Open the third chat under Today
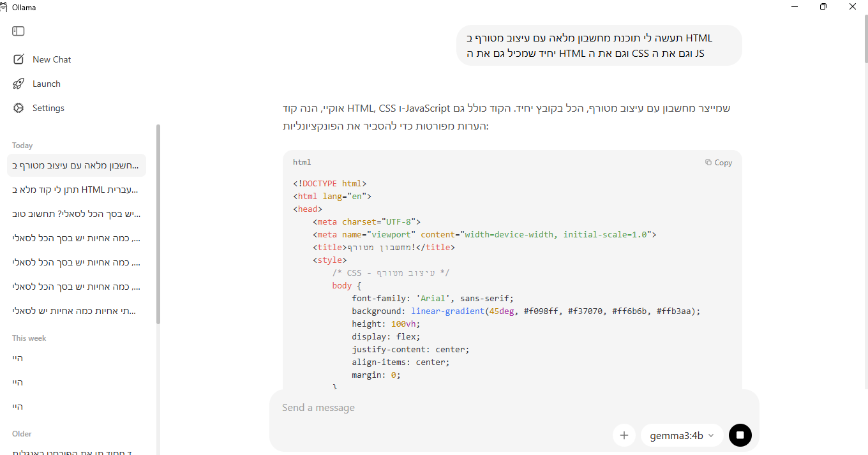Image resolution: width=868 pixels, height=455 pixels. [x=76, y=214]
